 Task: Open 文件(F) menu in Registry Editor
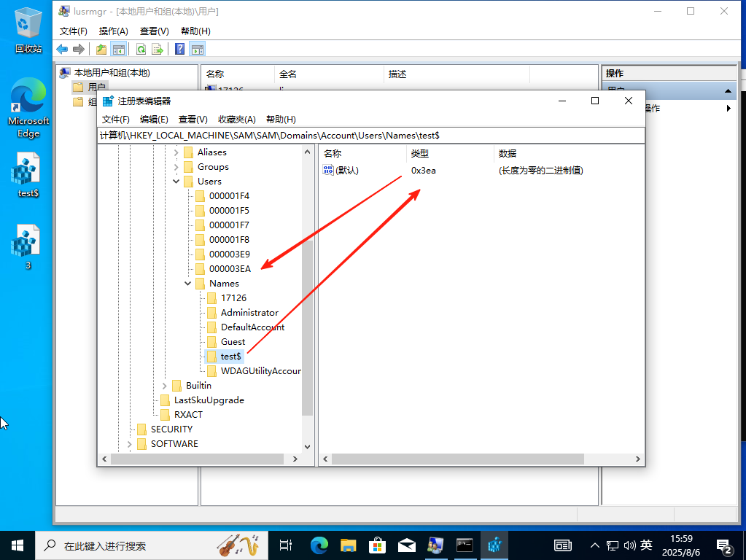pyautogui.click(x=116, y=120)
